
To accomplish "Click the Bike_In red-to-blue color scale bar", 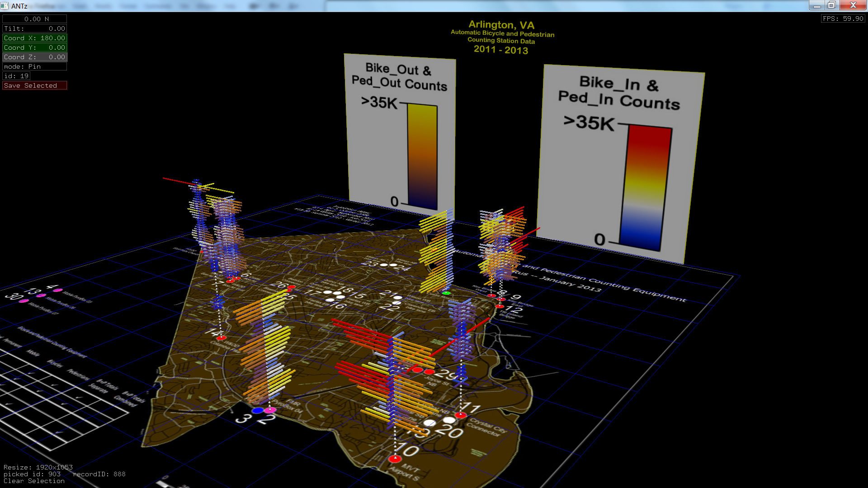I will (x=645, y=188).
